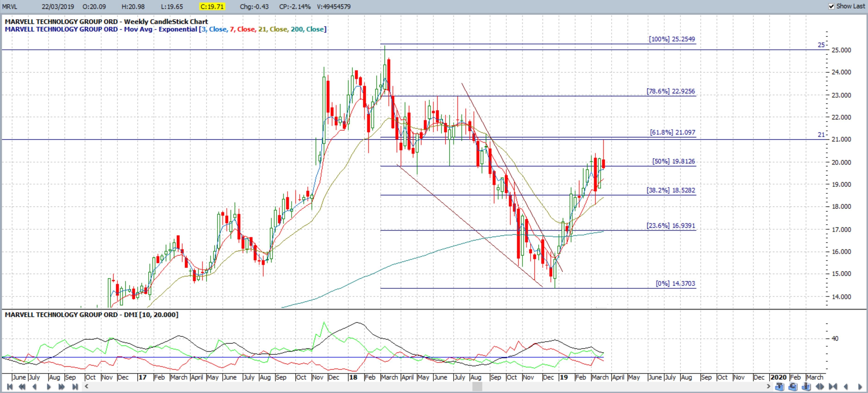This screenshot has height=393, width=868.
Task: Click the horizontal scrollbar left chevron
Action: (x=86, y=386)
